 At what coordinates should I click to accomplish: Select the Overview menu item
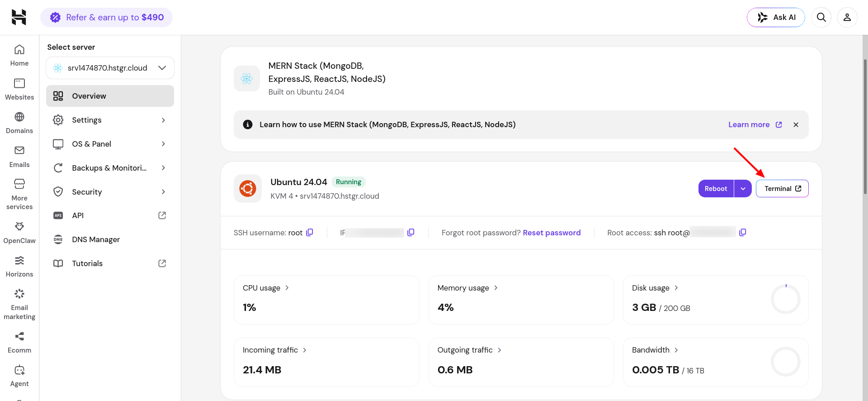tap(110, 96)
